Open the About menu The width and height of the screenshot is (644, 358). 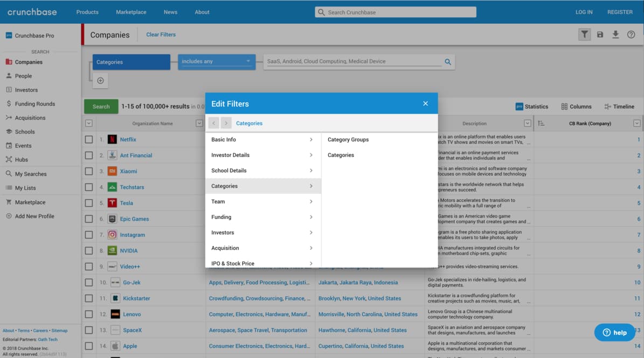[202, 12]
